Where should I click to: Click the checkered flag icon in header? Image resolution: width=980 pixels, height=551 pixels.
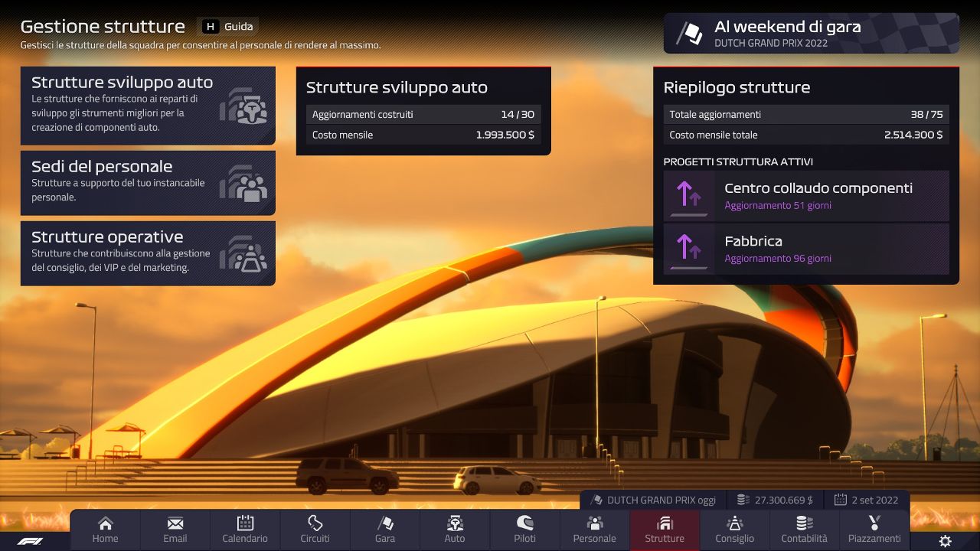click(x=689, y=34)
